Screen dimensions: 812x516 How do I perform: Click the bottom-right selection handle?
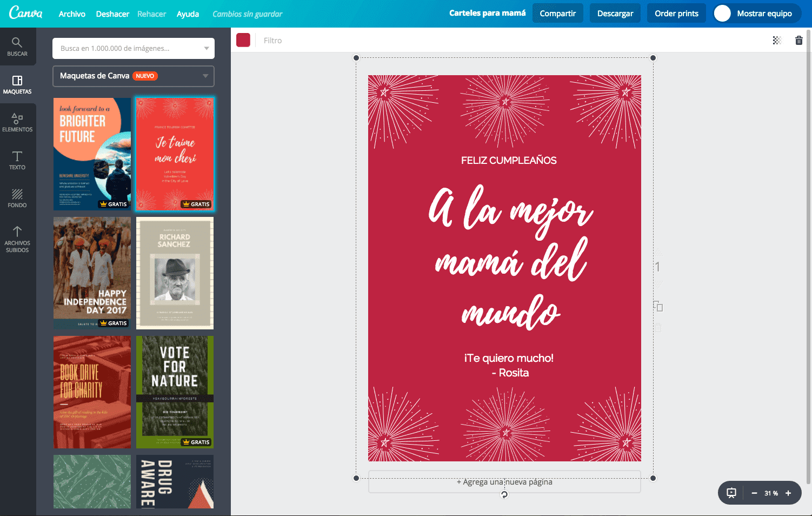[x=653, y=478]
